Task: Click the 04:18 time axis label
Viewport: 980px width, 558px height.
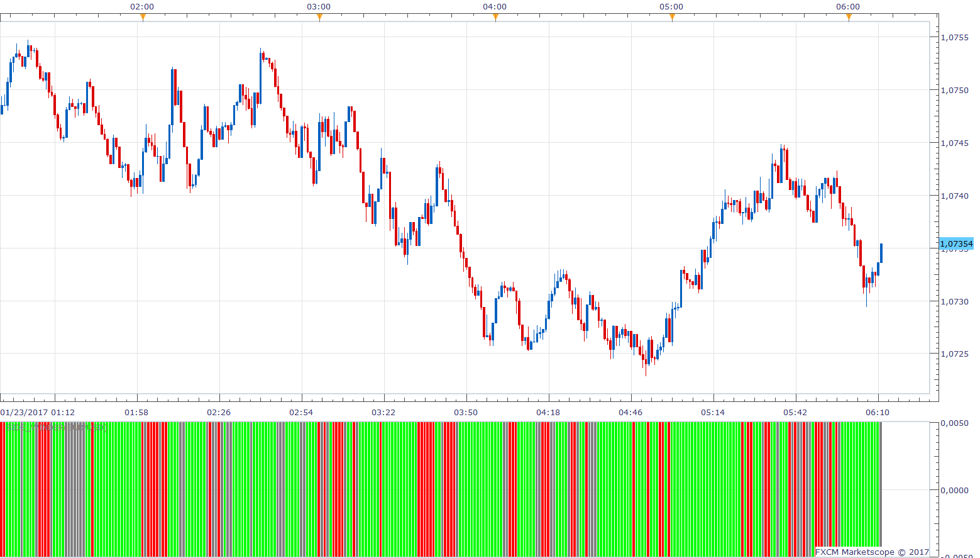Action: point(548,412)
